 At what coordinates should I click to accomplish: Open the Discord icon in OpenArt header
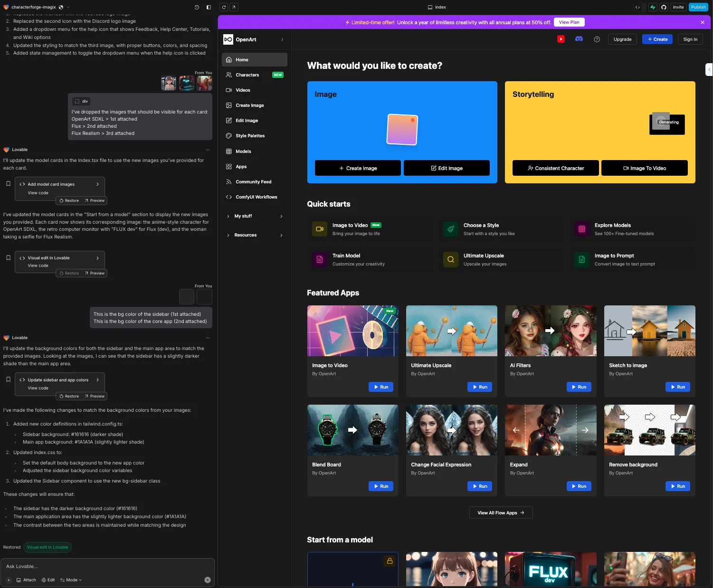[x=579, y=39]
